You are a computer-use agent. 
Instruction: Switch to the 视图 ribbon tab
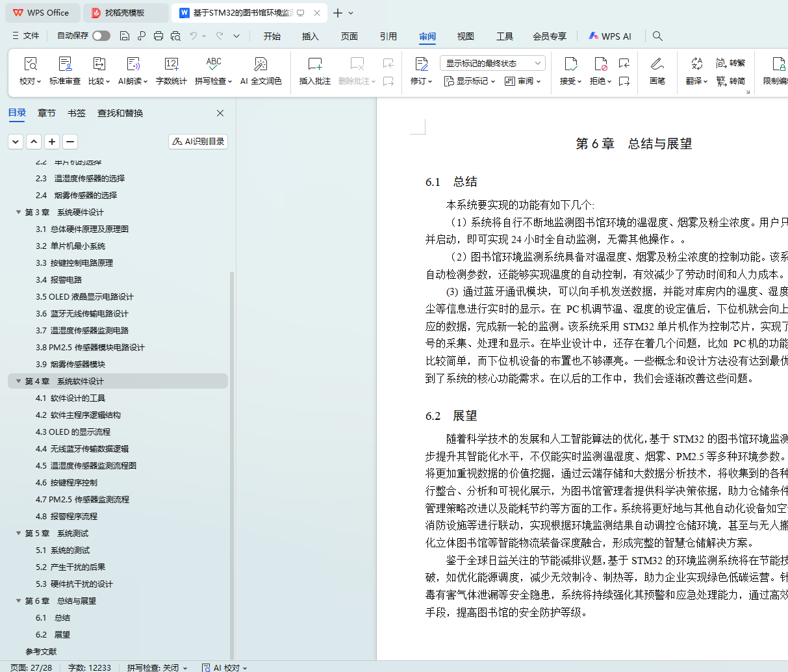[465, 36]
